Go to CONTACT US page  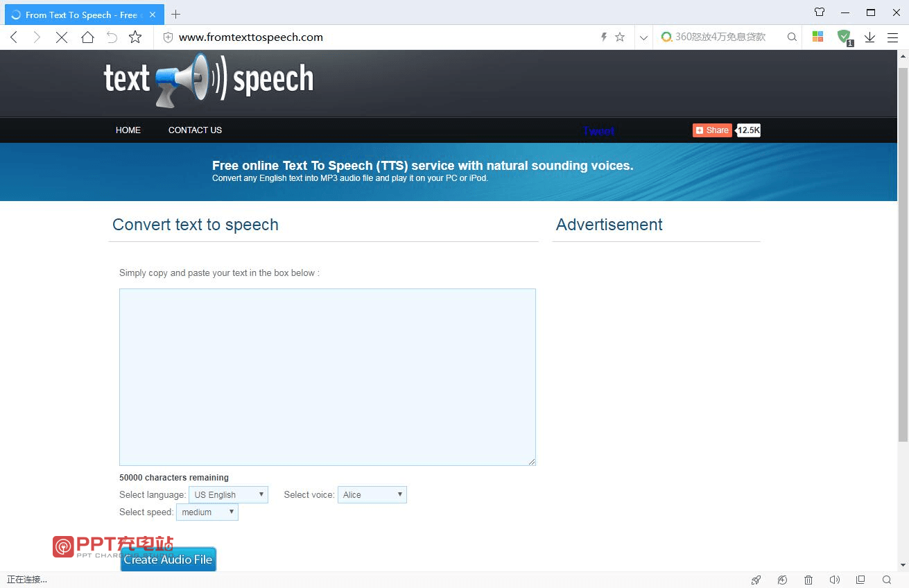click(x=195, y=130)
